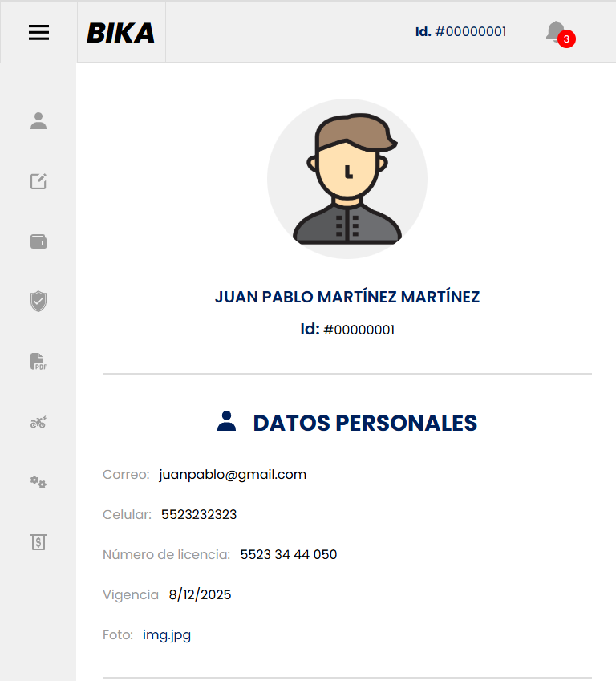Screen dimensions: 616x681
Task: Click the Vigencia date 8/12/2025
Action: 200,594
